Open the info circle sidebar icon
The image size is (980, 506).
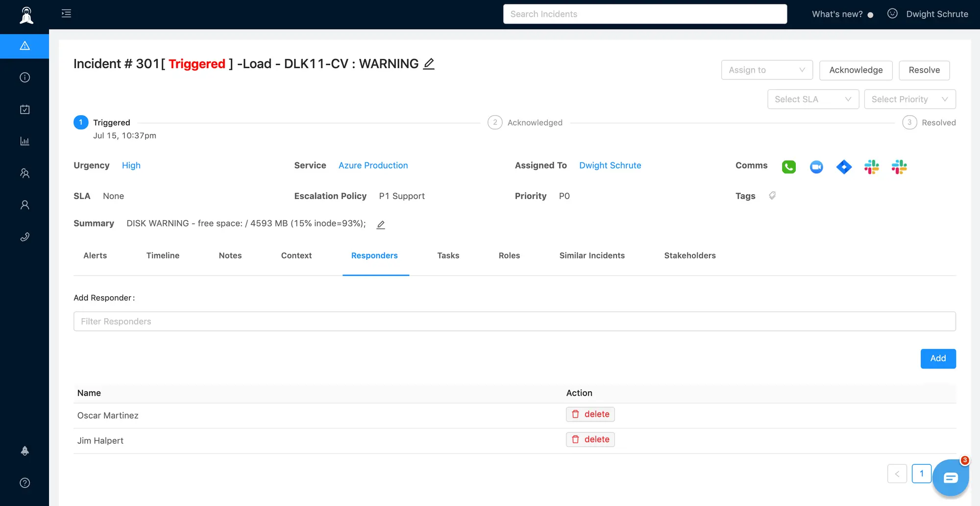coord(24,77)
